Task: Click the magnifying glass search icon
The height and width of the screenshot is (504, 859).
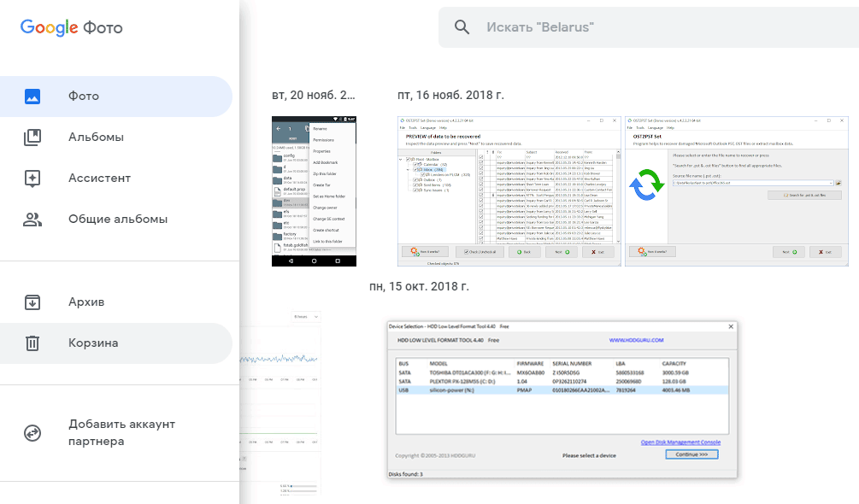Action: 462,27
